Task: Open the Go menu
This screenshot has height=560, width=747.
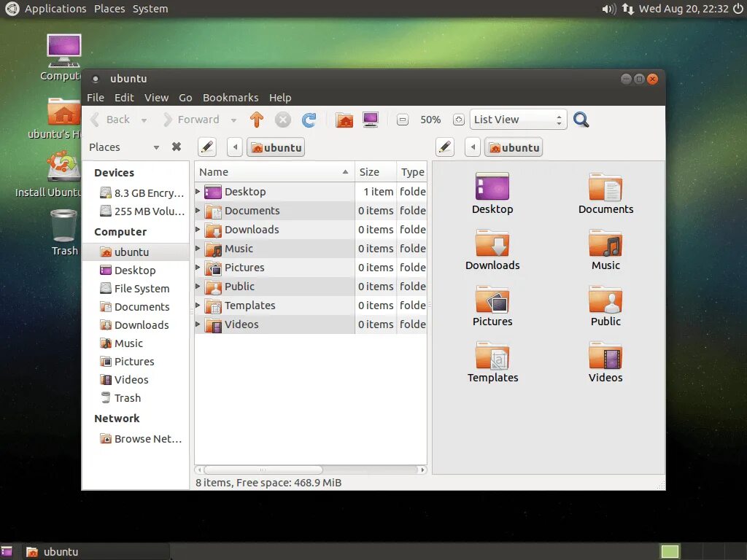Action: pos(185,98)
